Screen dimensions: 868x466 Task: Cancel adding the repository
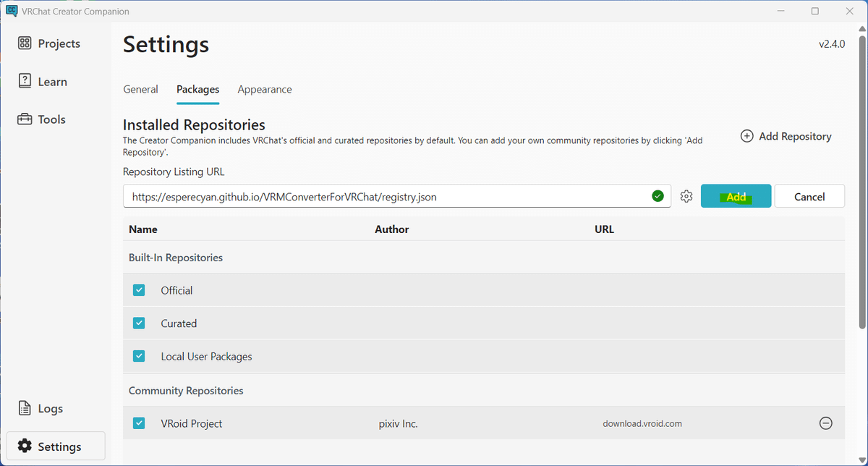coord(809,196)
